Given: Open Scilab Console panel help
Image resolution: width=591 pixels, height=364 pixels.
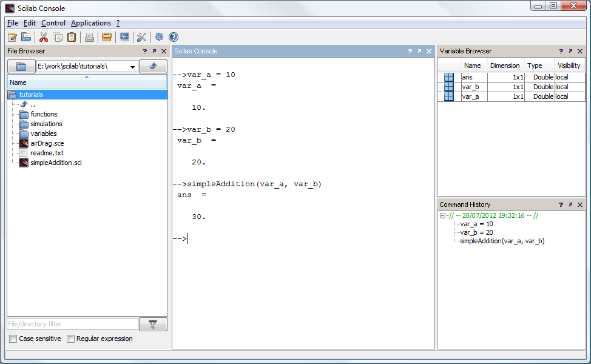Looking at the screenshot, I should point(410,51).
